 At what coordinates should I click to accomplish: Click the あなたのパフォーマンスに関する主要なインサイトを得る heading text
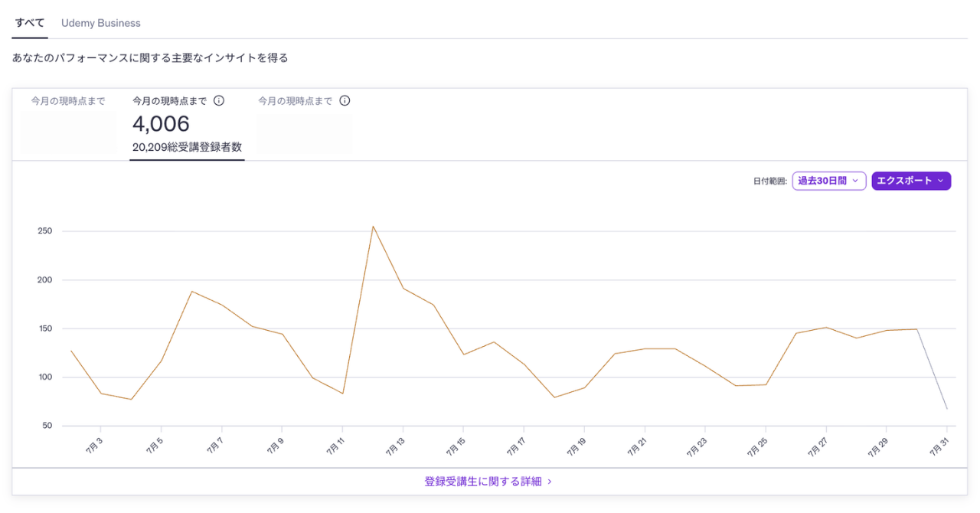(x=150, y=58)
